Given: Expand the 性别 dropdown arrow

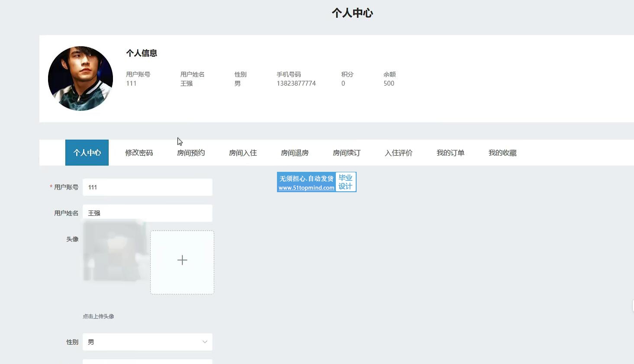Looking at the screenshot, I should pyautogui.click(x=205, y=342).
